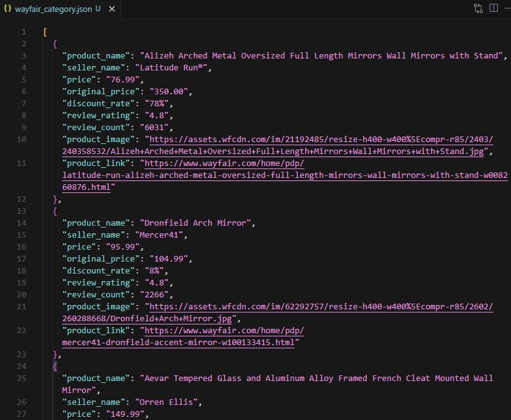Click the Open Changes comparison icon
Image resolution: width=511 pixels, height=420 pixels.
pos(478,8)
